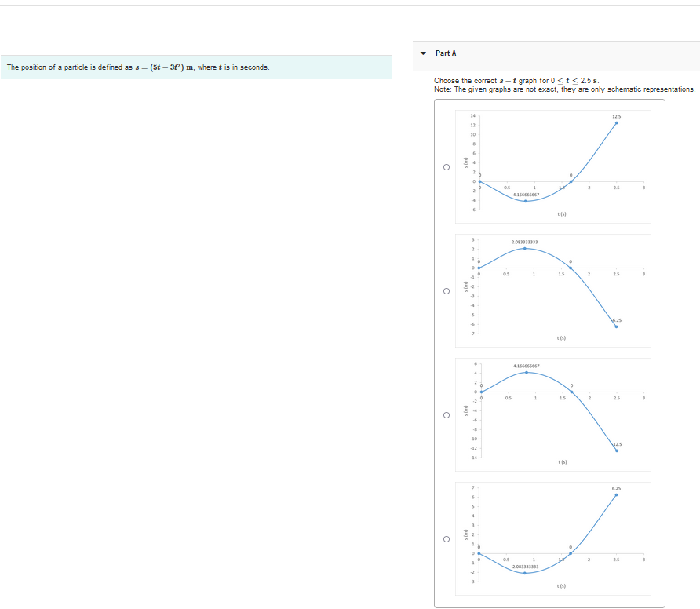The width and height of the screenshot is (700, 609).
Task: Click the note about schematic representations
Action: pos(563,89)
